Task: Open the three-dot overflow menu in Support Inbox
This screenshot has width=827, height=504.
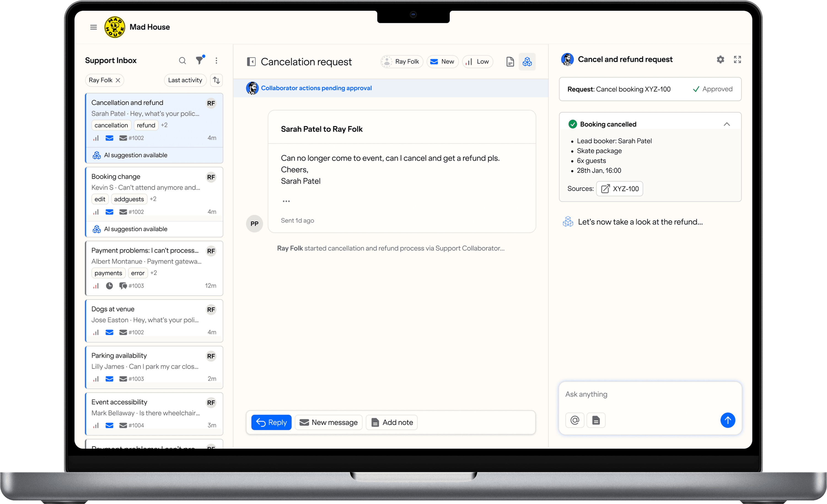Action: tap(216, 60)
